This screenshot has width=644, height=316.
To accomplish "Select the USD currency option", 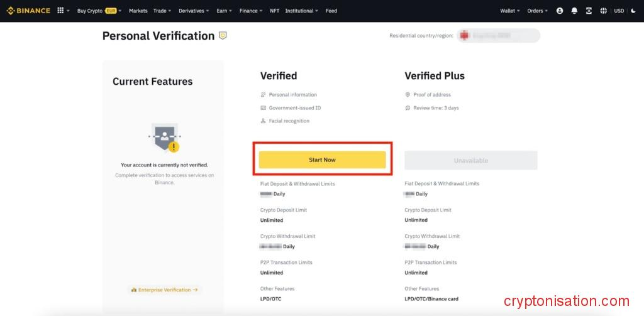I will 619,11.
